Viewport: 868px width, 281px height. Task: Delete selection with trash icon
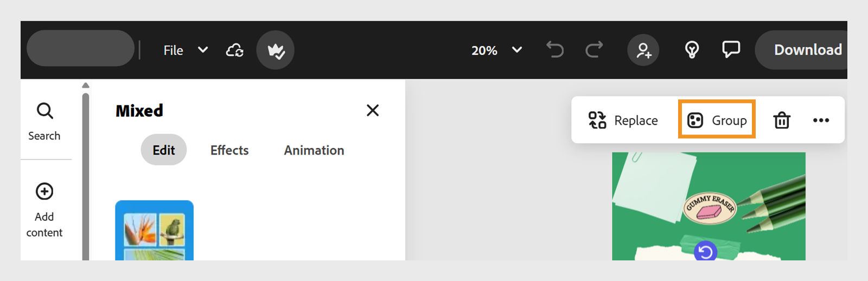(x=782, y=120)
